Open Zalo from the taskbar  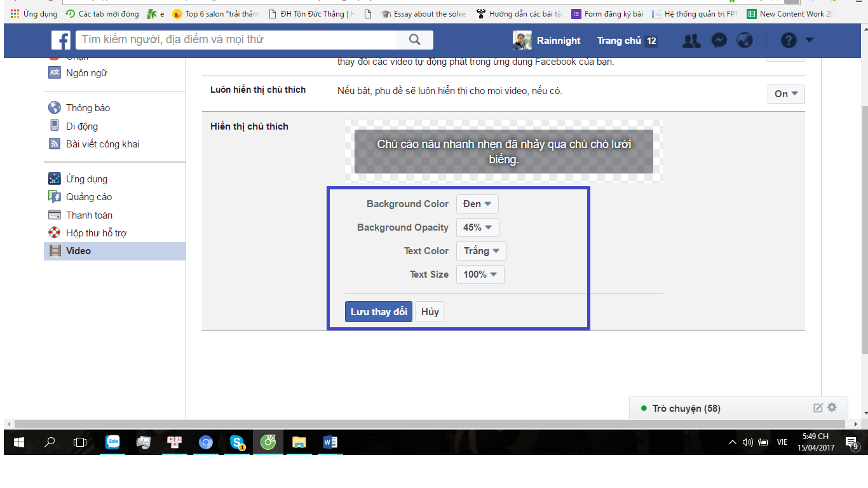pos(112,442)
